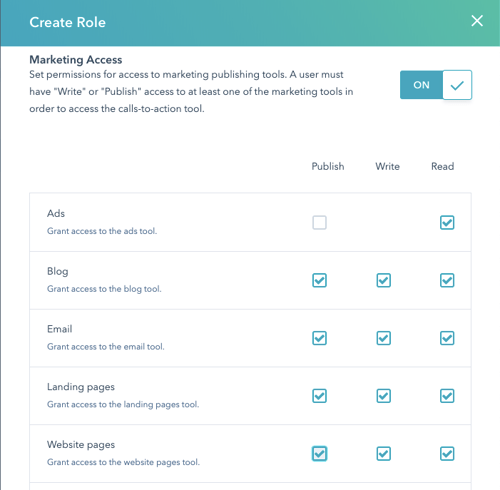Uncheck Publish permission for Website pages

(319, 454)
